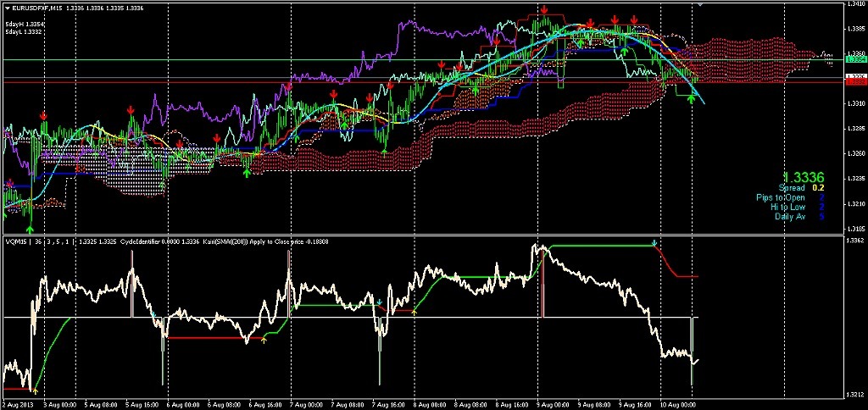The image size is (868, 410).
Task: Click the Spread 0.2 readout
Action: [797, 188]
